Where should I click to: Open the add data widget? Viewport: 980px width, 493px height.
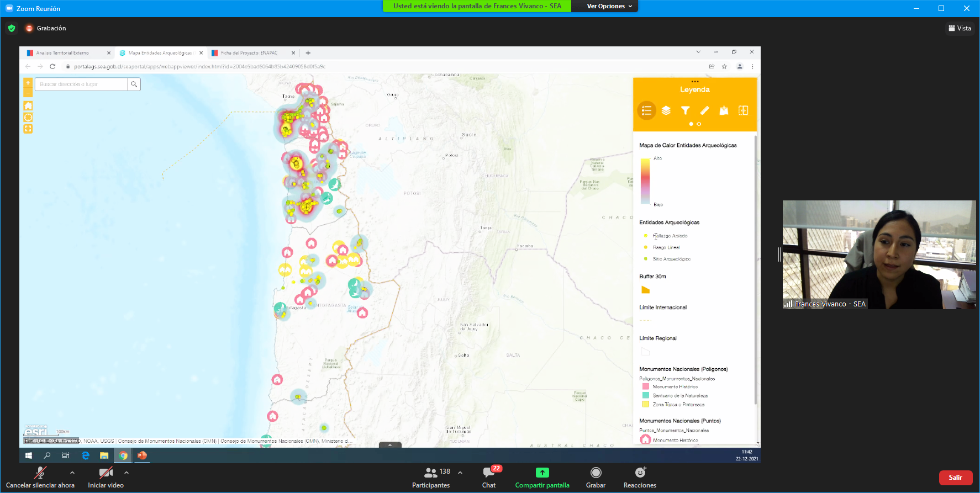(x=724, y=110)
